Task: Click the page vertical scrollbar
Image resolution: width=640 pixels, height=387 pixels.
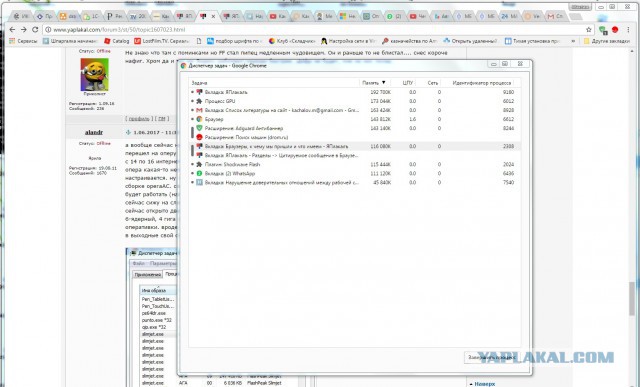Action: pos(633,298)
